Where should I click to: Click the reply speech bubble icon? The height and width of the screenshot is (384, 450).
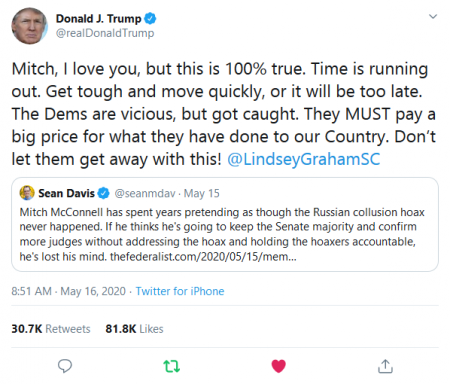point(65,366)
